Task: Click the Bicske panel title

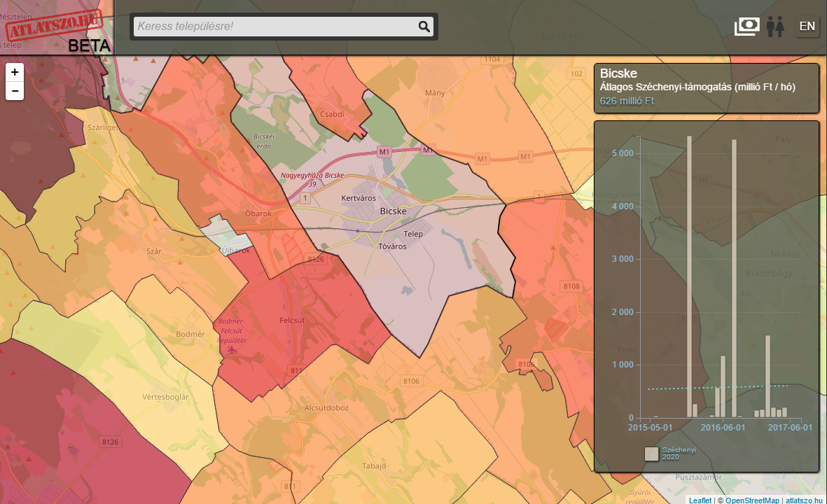Action: coord(619,73)
